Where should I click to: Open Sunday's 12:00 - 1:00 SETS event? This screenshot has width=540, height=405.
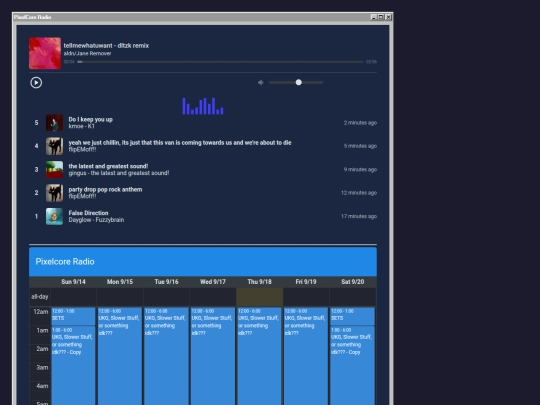(x=73, y=316)
